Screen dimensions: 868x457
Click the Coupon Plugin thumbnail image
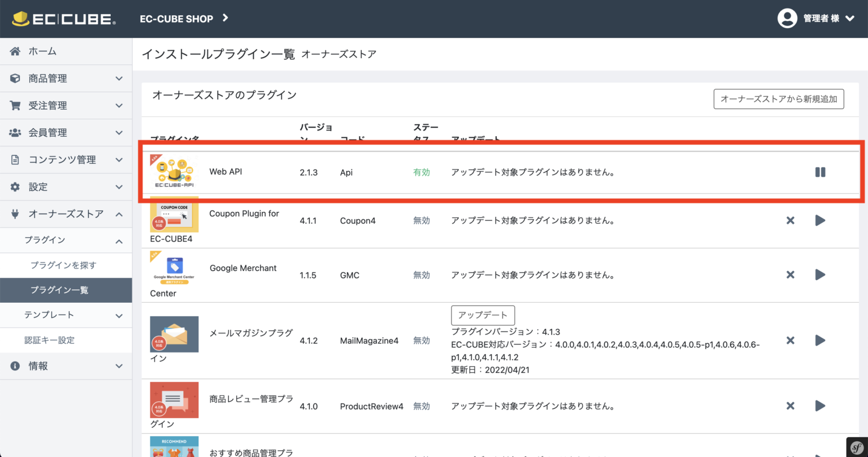174,215
